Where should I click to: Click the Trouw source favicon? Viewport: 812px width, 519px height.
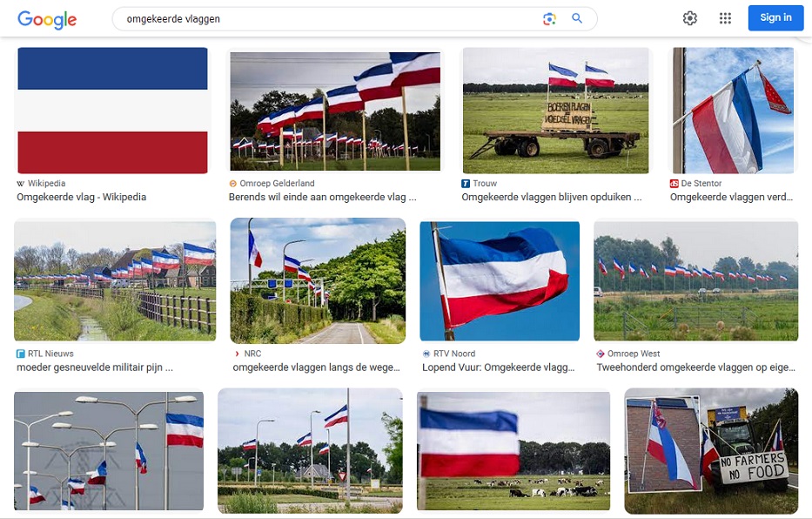pos(466,184)
